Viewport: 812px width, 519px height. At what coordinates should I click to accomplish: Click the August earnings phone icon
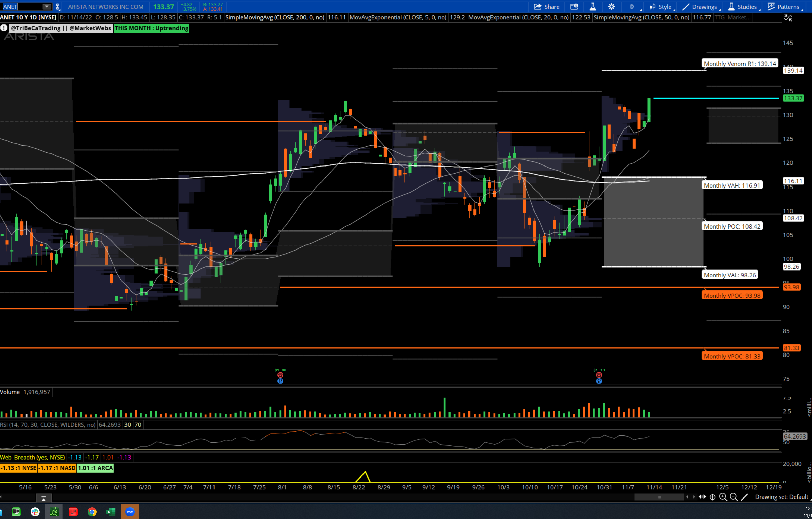[280, 375]
